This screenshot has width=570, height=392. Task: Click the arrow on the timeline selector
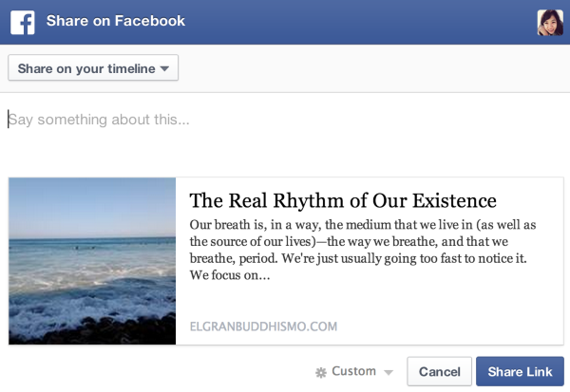pyautogui.click(x=164, y=69)
